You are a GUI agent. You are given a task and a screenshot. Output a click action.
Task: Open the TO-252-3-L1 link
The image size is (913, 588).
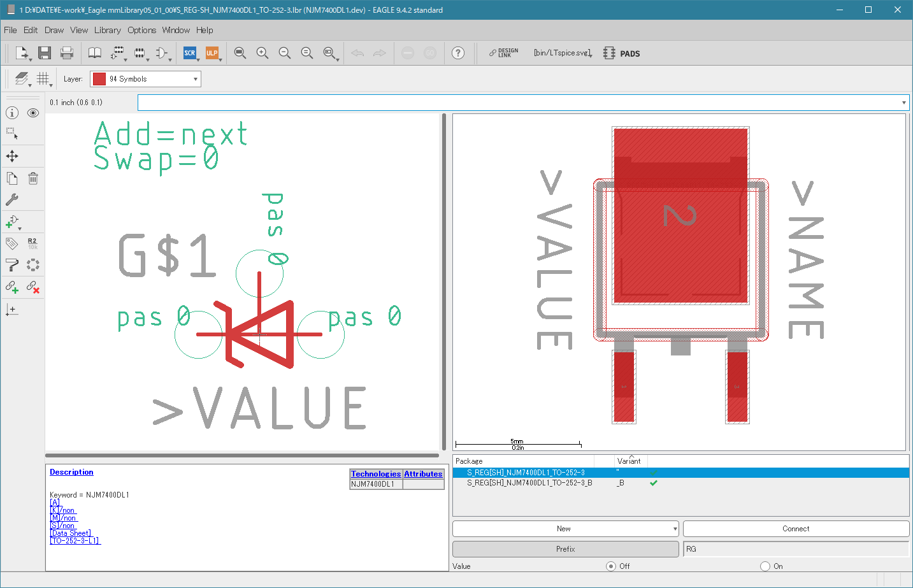[x=75, y=541]
